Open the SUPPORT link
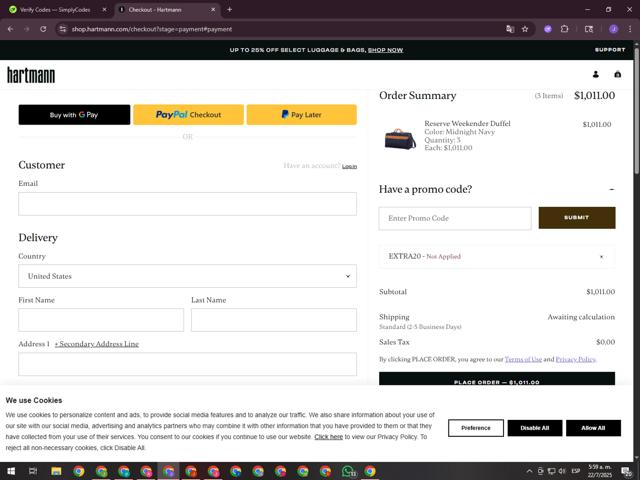This screenshot has height=480, width=640. coord(610,49)
